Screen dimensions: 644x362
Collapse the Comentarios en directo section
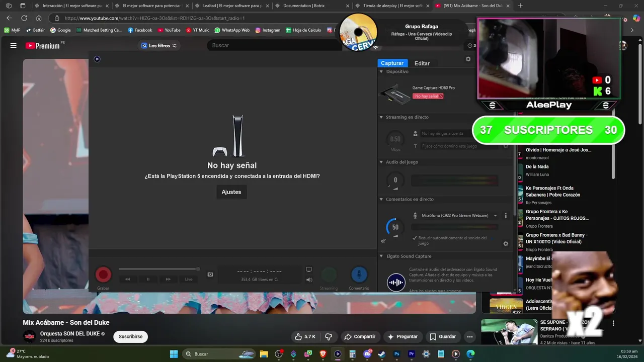(x=381, y=200)
